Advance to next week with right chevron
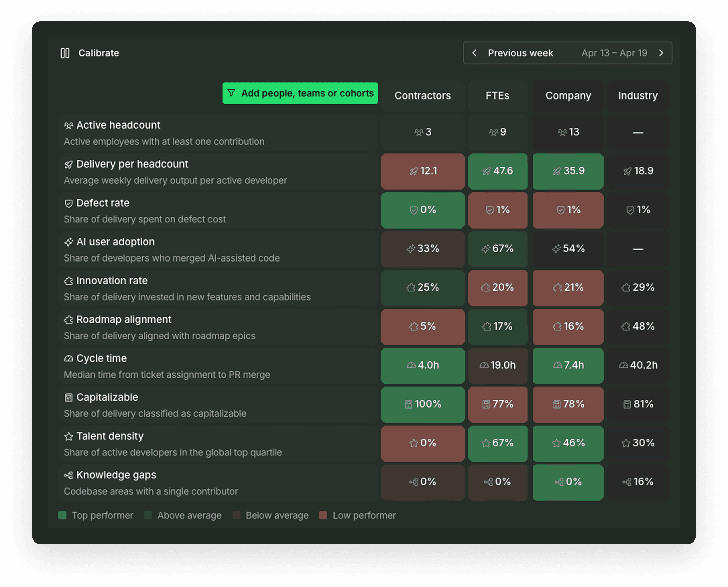 pos(661,53)
